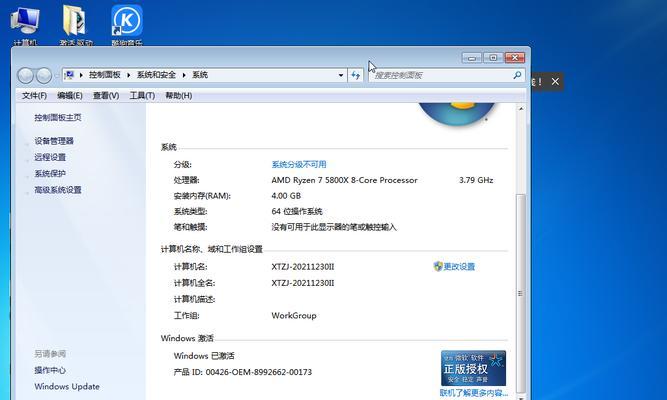Go to 系统和安全 in the breadcrumb
This screenshot has width=667, height=400.
[x=156, y=75]
